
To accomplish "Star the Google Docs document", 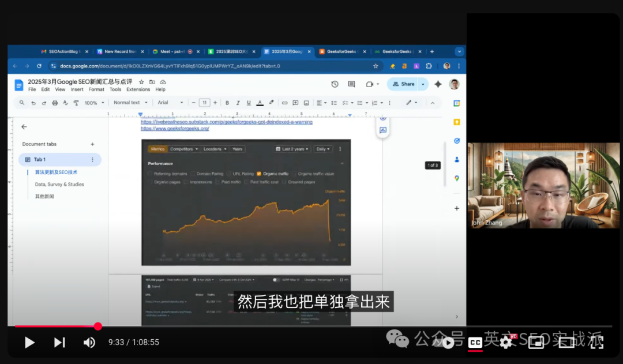I will [141, 82].
